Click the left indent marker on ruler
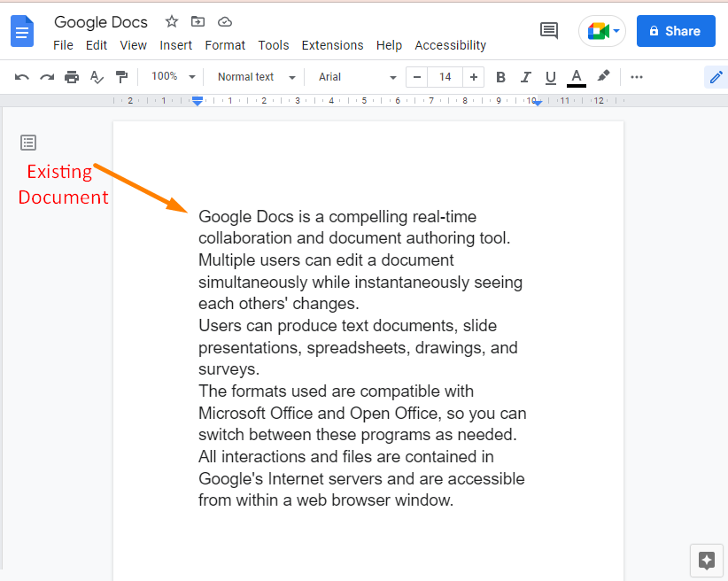This screenshot has width=728, height=581. coord(197,101)
